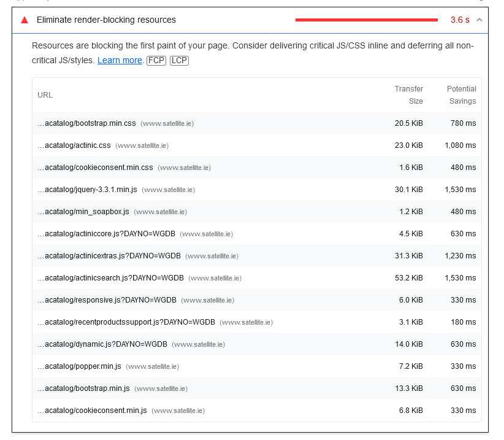
Task: Open the bootstrap.min.css resource URL
Action: click(x=86, y=123)
